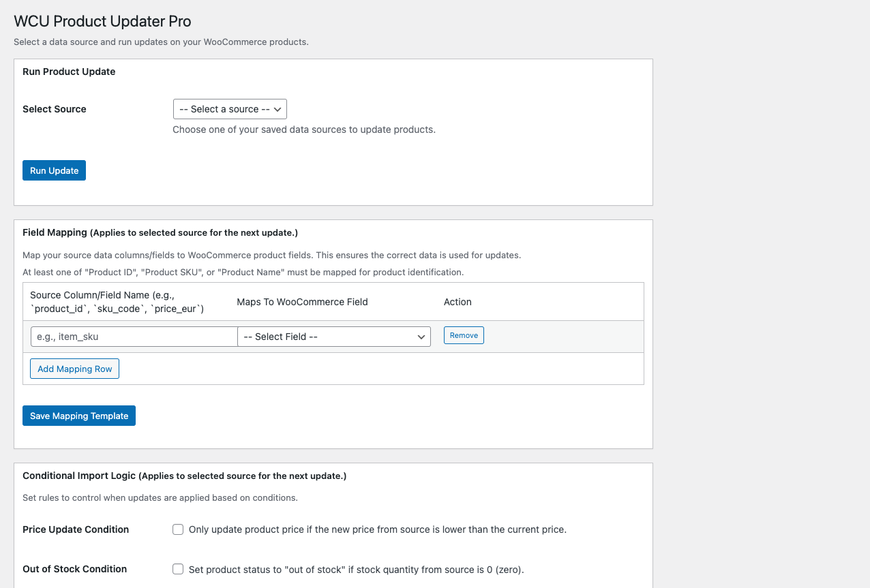The image size is (870, 588).
Task: Expand the Select Field mapping dropdown
Action: point(334,337)
